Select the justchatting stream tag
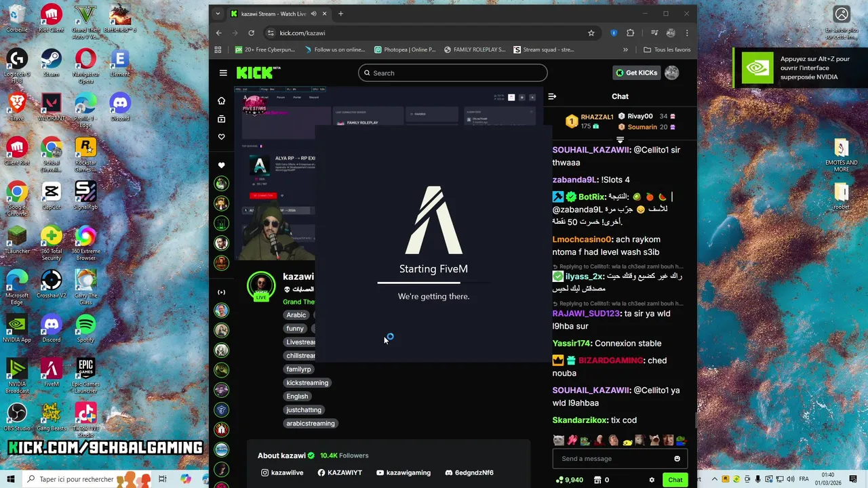868x488 pixels. (x=304, y=410)
